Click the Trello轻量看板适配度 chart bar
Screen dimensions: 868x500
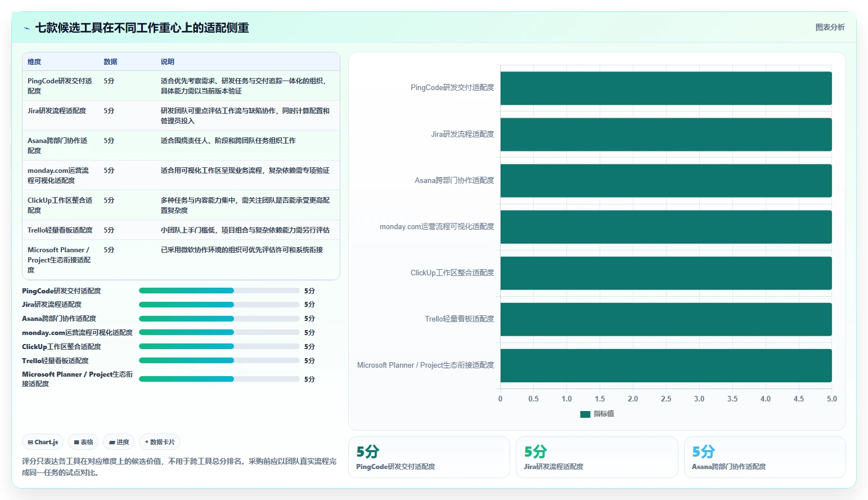(666, 319)
